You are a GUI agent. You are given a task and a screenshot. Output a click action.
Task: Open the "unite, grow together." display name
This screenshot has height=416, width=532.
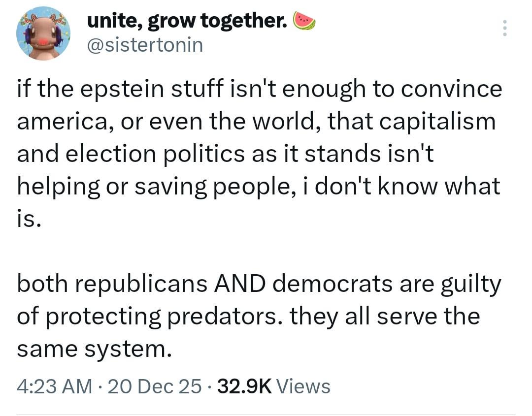click(x=187, y=21)
